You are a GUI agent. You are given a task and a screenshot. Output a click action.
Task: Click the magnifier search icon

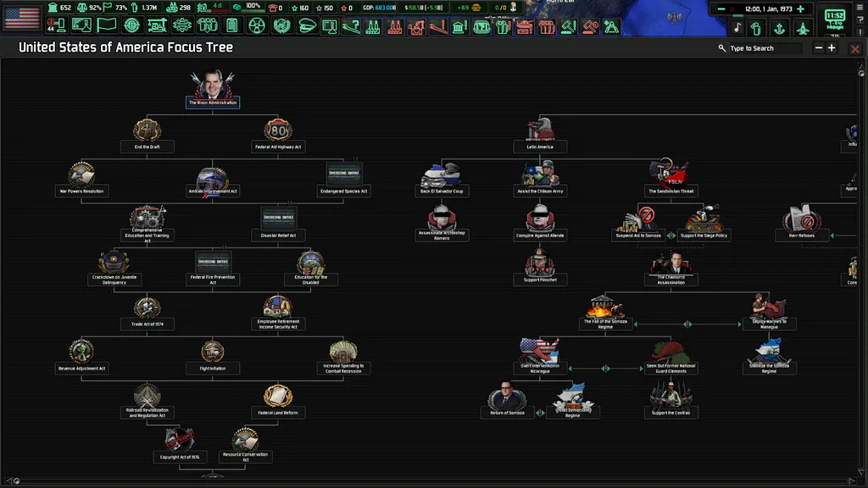[722, 48]
